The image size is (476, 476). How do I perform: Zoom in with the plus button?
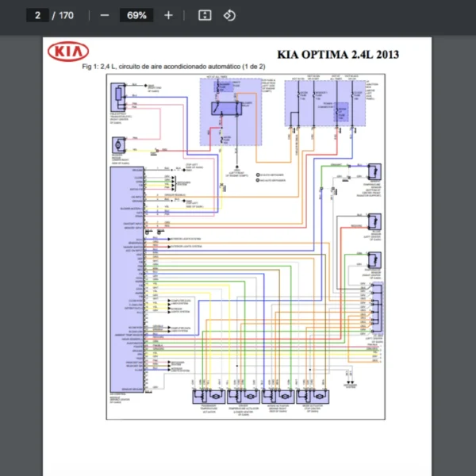point(168,15)
